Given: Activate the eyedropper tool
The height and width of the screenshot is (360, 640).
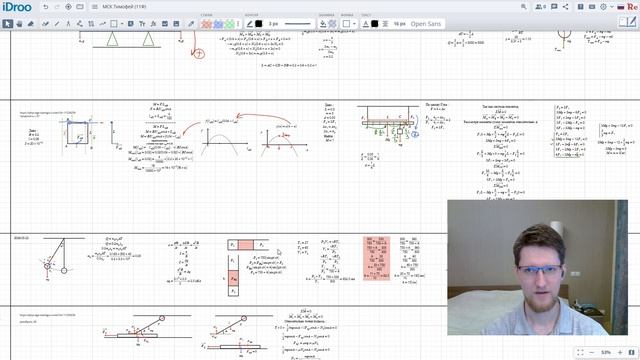Looking at the screenshot, I should click(191, 24).
